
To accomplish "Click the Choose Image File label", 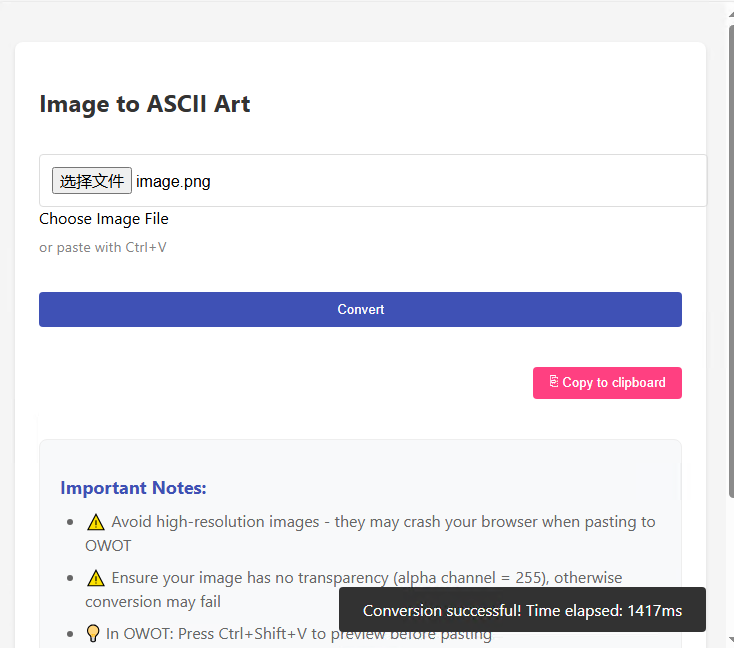I will click(104, 219).
